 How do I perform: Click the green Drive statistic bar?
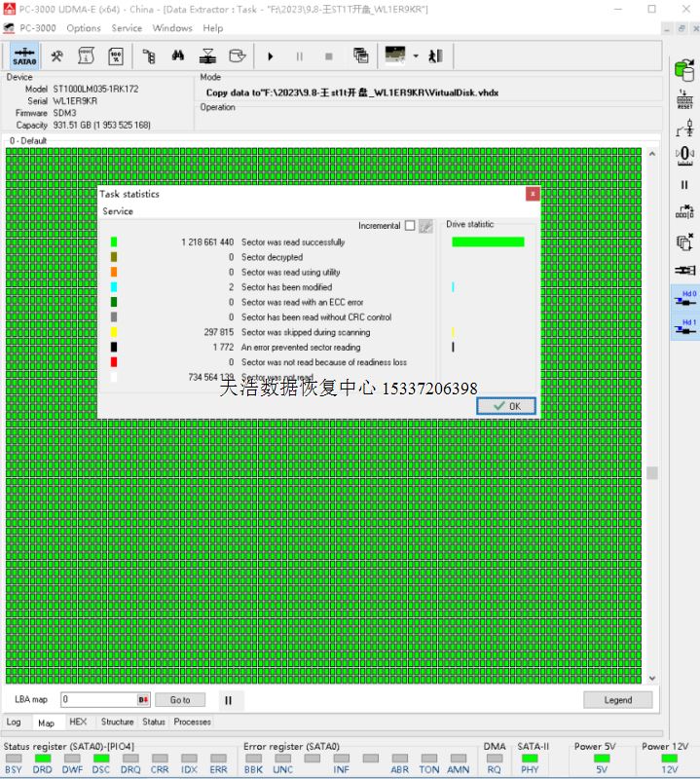[x=488, y=242]
